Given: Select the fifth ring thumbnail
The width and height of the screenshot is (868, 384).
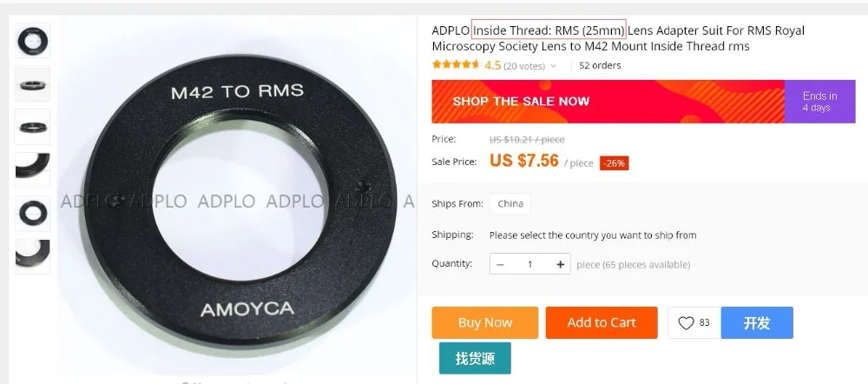Looking at the screenshot, I should coord(33,214).
